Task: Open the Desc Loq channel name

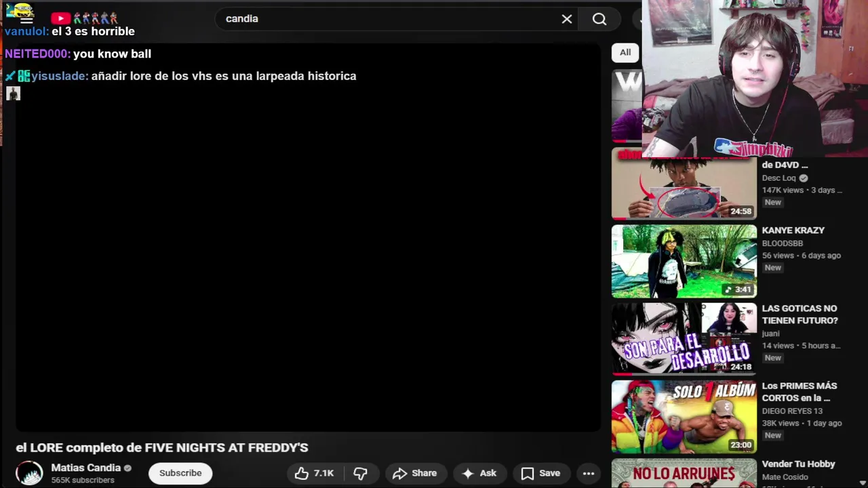Action: (x=778, y=178)
